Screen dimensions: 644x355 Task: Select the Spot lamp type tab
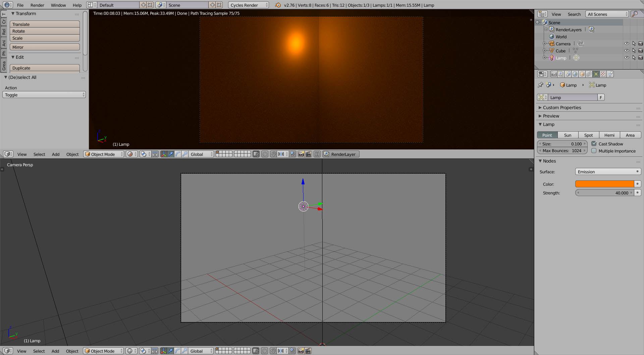(x=588, y=135)
